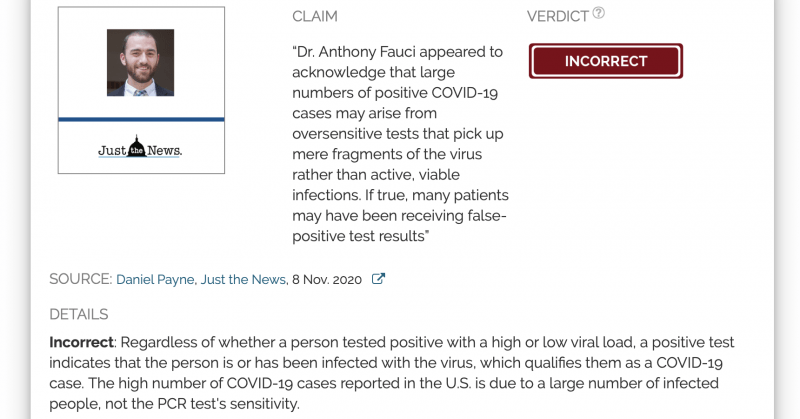Click the external link icon beside the date

[378, 279]
